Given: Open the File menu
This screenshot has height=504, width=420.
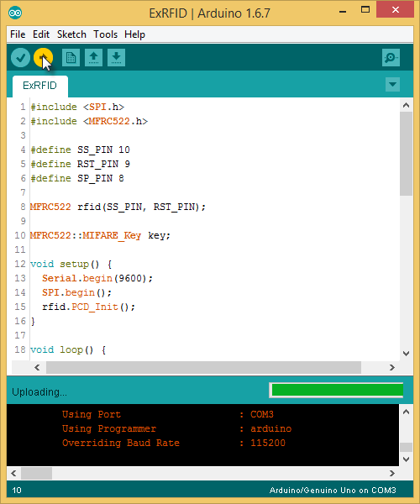Looking at the screenshot, I should point(18,34).
